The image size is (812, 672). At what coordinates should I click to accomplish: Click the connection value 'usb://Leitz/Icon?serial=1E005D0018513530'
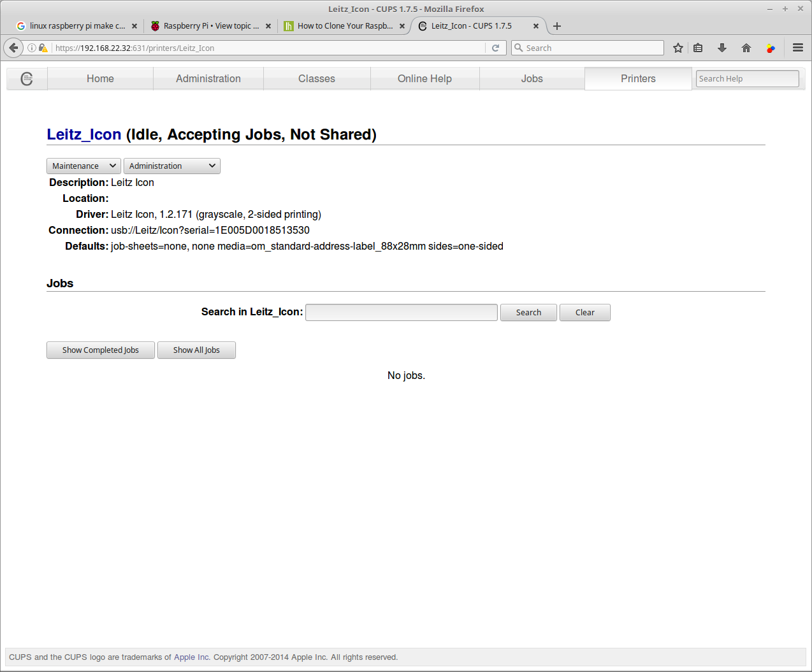tap(210, 230)
